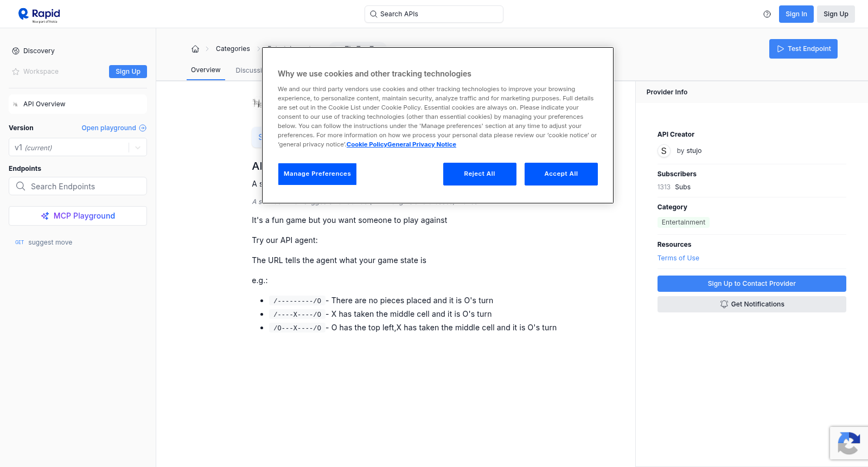Open the Cookie Policy link

367,144
